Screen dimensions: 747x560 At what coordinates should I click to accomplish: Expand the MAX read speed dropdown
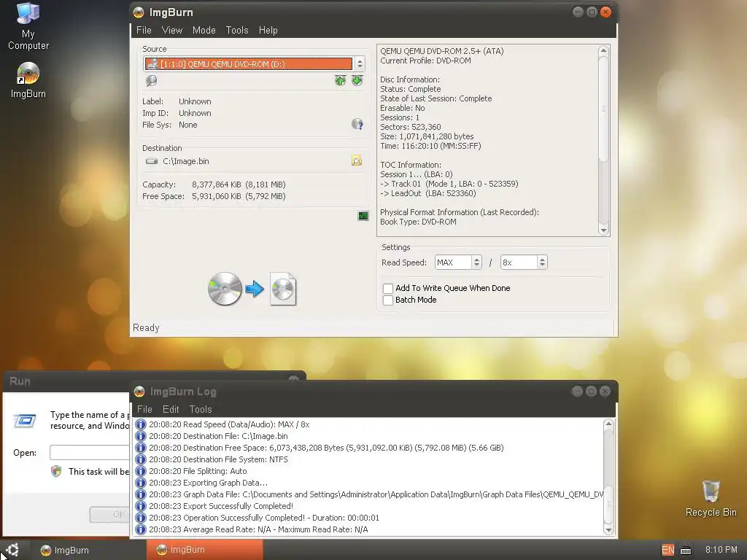tap(476, 262)
